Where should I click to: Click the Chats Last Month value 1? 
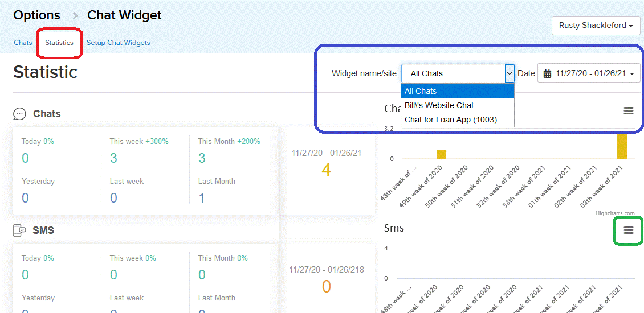[x=202, y=198]
